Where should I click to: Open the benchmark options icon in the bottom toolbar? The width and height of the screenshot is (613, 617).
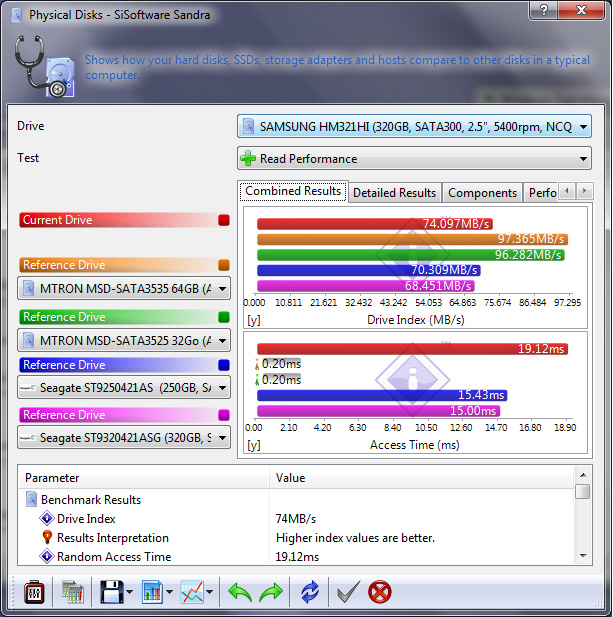[x=34, y=592]
